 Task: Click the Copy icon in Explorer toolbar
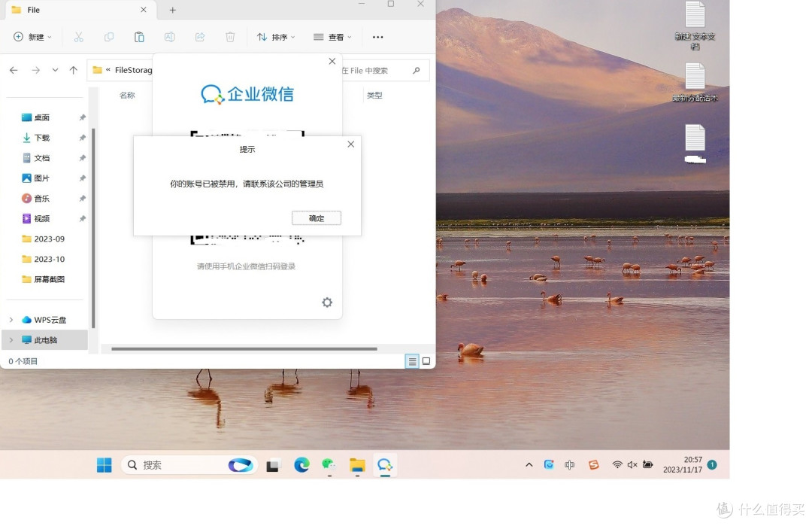click(109, 37)
